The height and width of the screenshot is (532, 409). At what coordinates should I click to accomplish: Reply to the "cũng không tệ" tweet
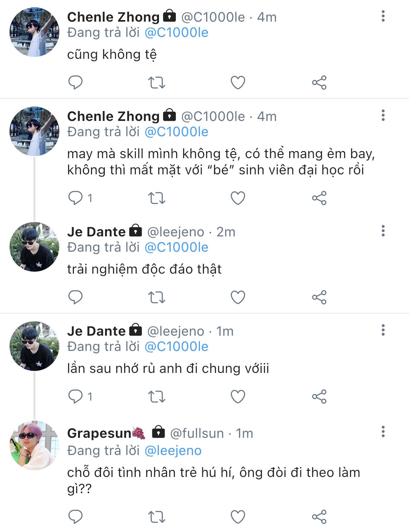(x=75, y=82)
